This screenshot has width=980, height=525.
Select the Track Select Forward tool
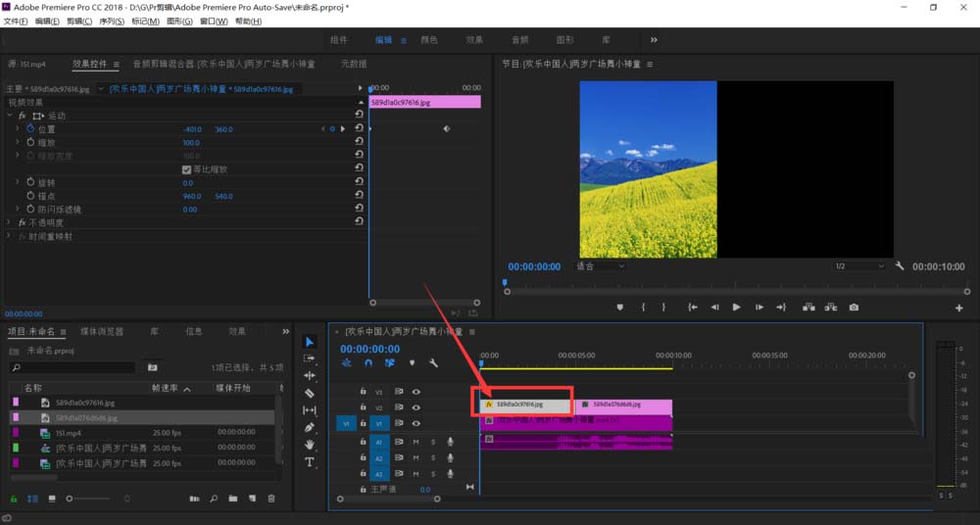(310, 358)
